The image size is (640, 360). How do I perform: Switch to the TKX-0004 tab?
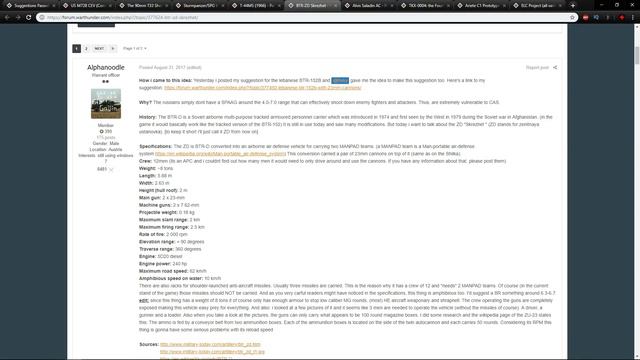[425, 6]
